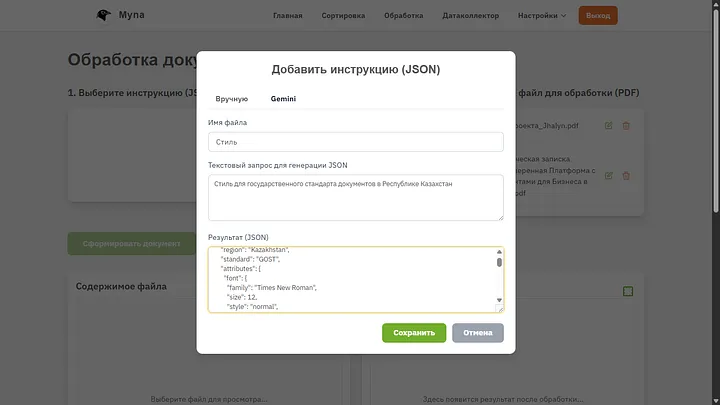
Task: Go to Датаколлектор in the top menu
Action: click(x=470, y=16)
